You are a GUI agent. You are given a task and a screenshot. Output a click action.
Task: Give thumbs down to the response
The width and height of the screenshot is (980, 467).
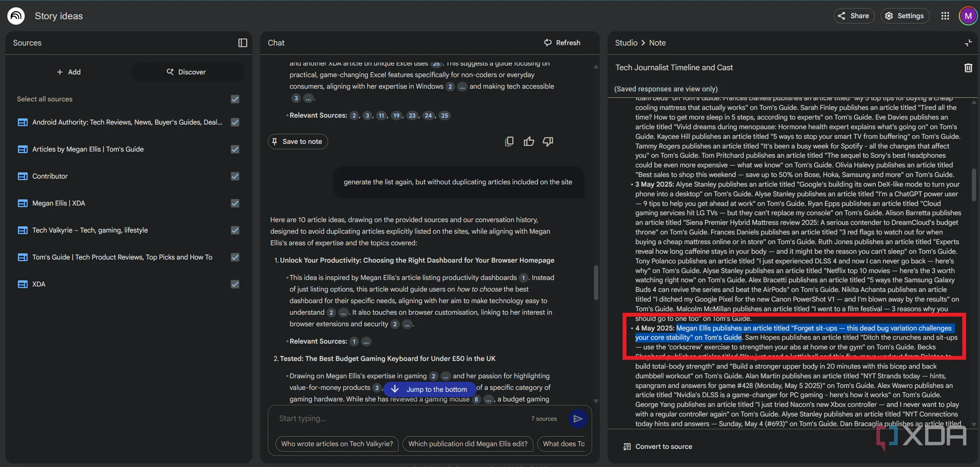548,142
